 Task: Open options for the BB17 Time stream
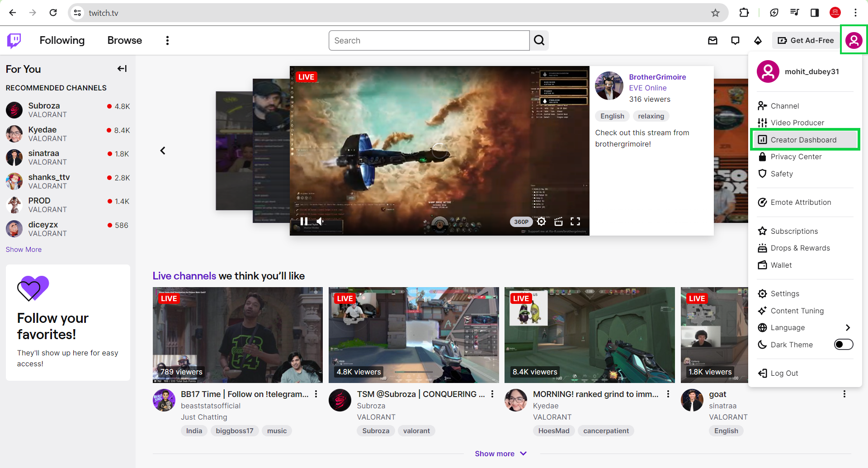tap(316, 394)
